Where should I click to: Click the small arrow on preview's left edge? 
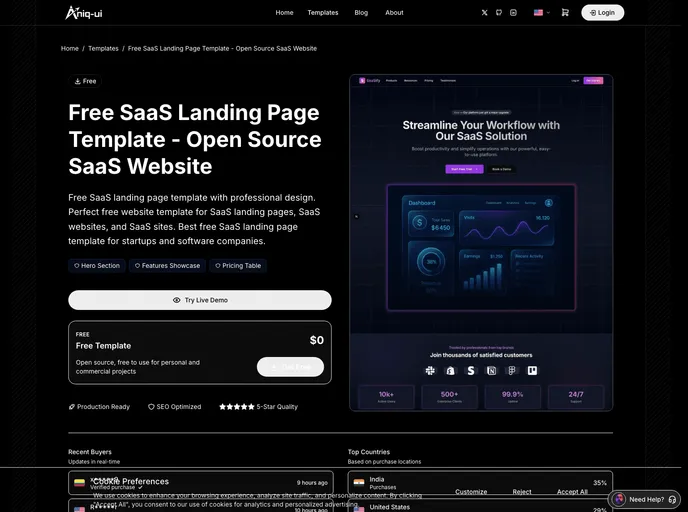356,216
